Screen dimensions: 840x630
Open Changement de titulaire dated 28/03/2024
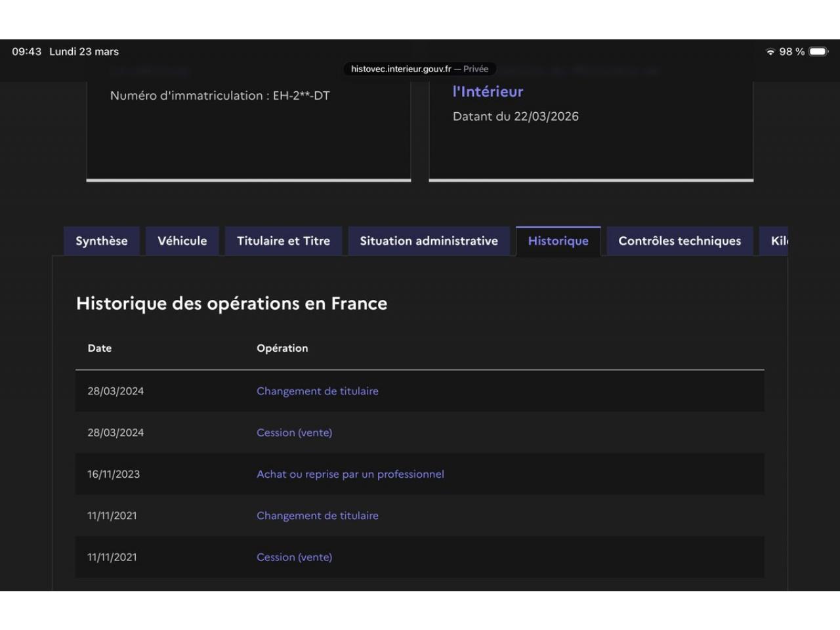pos(317,391)
